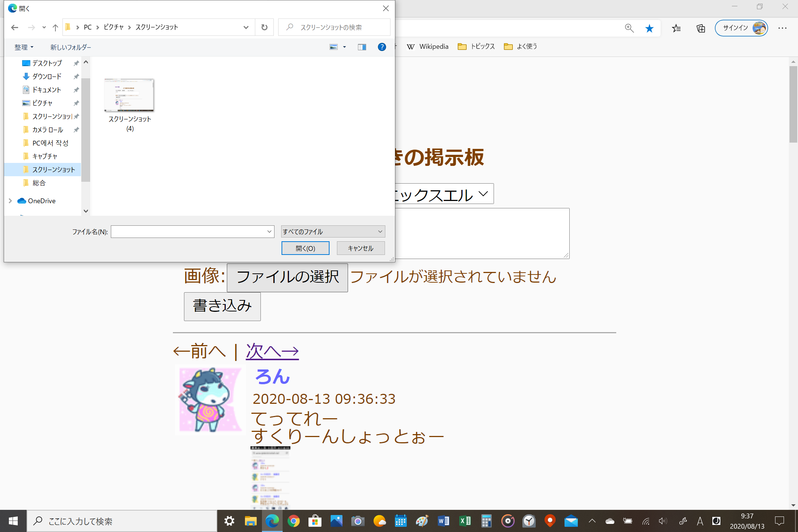
Task: Open the 整理 menu
Action: [x=24, y=47]
